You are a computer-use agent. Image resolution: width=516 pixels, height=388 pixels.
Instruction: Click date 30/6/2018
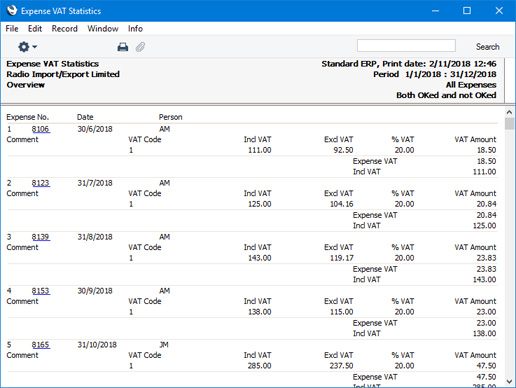coord(95,129)
